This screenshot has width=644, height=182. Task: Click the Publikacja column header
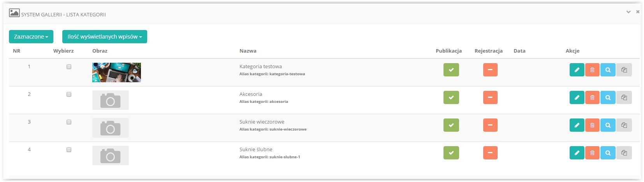449,51
